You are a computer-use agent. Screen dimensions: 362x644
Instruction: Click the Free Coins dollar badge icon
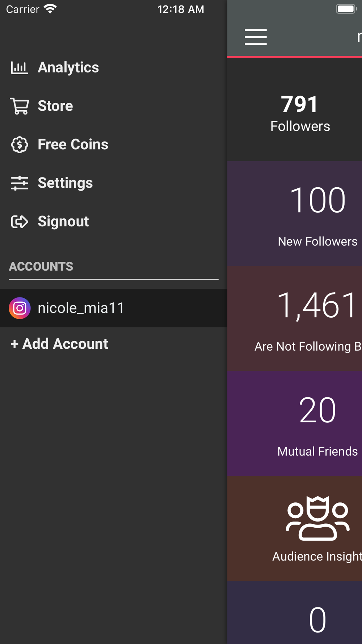[20, 145]
